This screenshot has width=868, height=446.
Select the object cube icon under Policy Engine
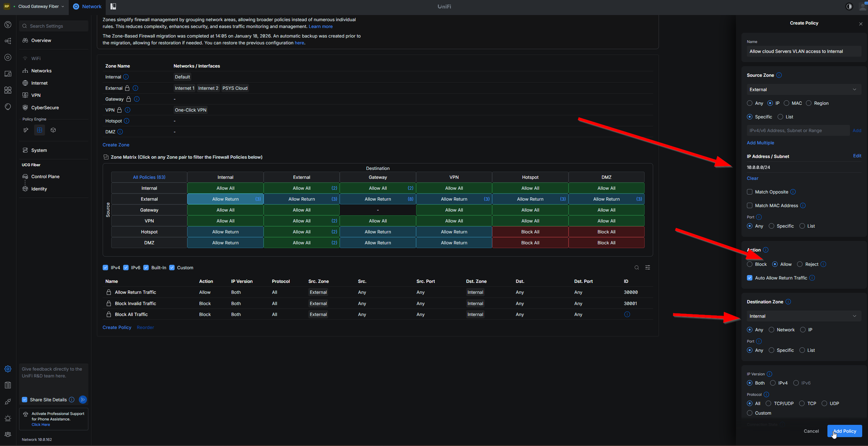click(x=53, y=130)
